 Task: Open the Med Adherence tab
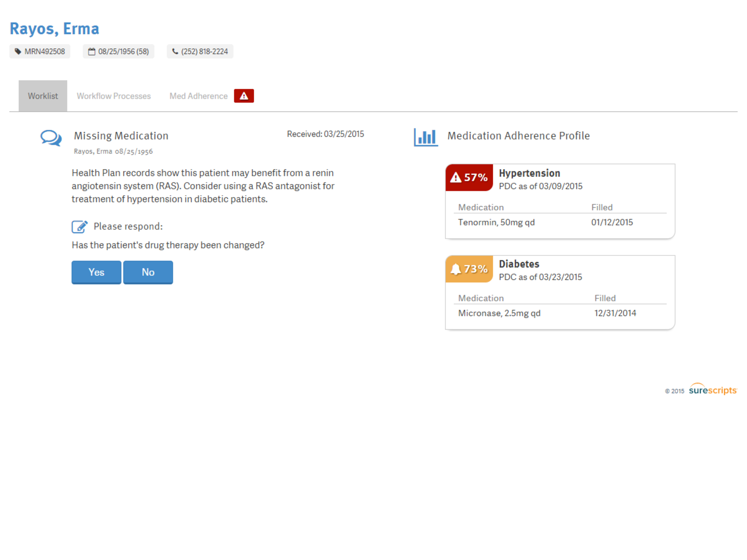(198, 96)
